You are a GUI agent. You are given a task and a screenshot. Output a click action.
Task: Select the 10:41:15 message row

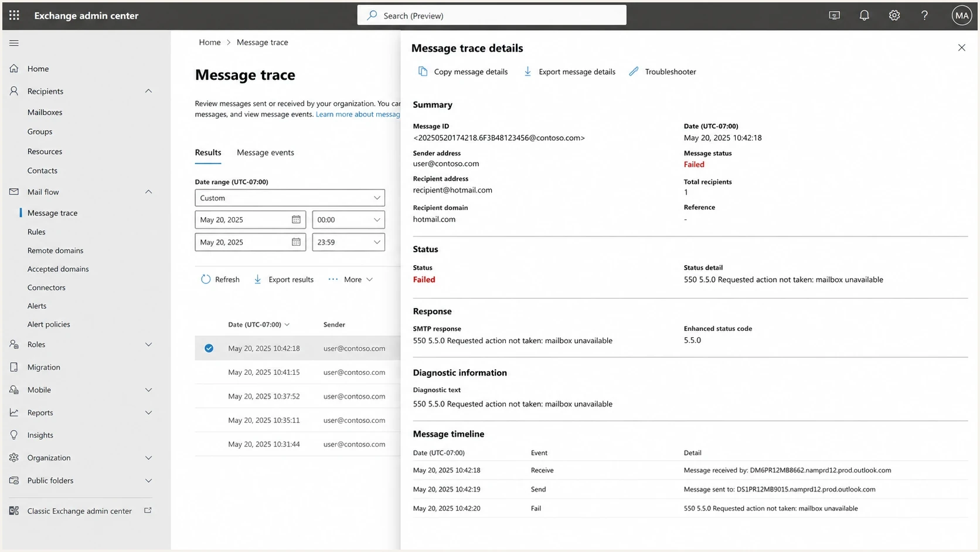click(x=298, y=372)
